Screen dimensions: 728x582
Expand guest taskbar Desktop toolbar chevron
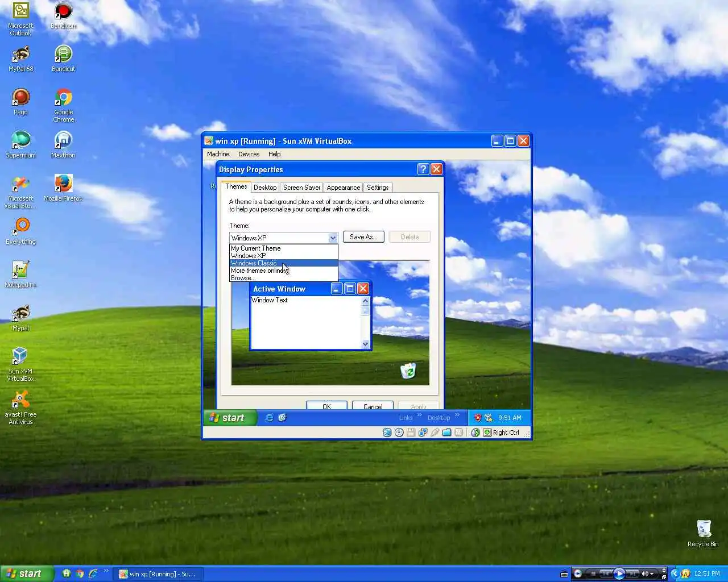(457, 415)
